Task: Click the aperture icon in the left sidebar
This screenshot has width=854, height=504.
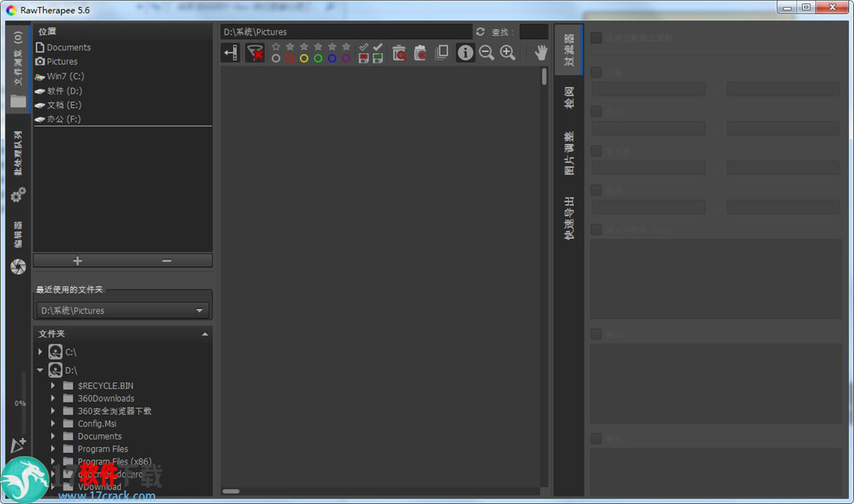Action: point(19,267)
